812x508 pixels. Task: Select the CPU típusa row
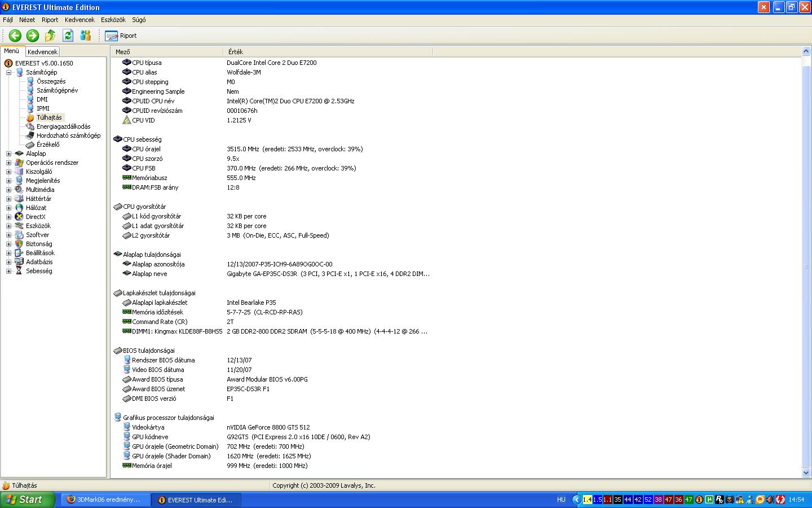(272, 63)
